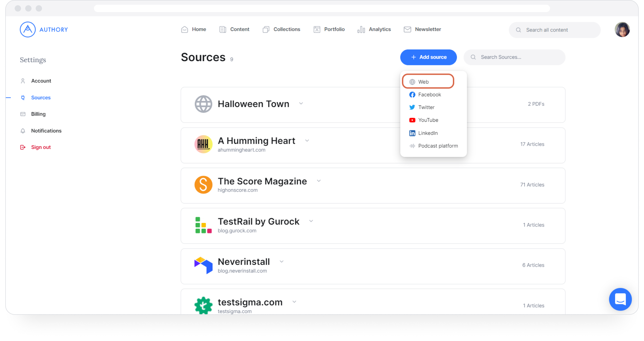Image resolution: width=644 pixels, height=341 pixels.
Task: Choose Facebook as a source
Action: point(425,94)
